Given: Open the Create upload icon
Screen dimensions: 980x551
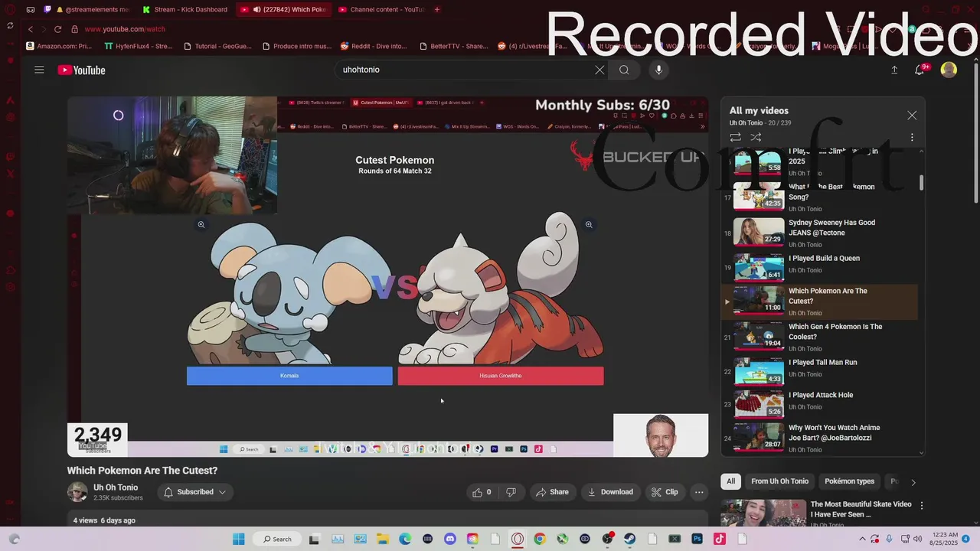Looking at the screenshot, I should [x=894, y=70].
